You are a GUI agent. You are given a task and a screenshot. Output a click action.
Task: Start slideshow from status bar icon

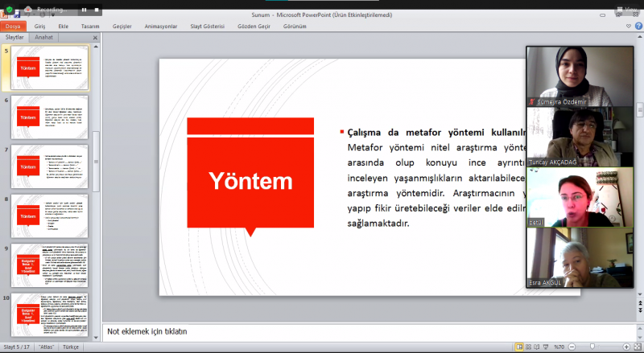[545, 347]
